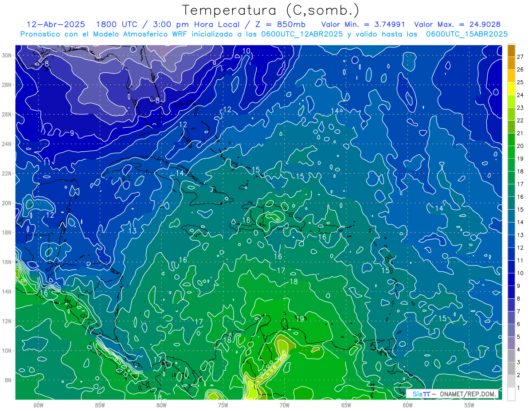Screen dimensions: 532x411
Task: Select the '5' color scale value
Action: point(519,337)
